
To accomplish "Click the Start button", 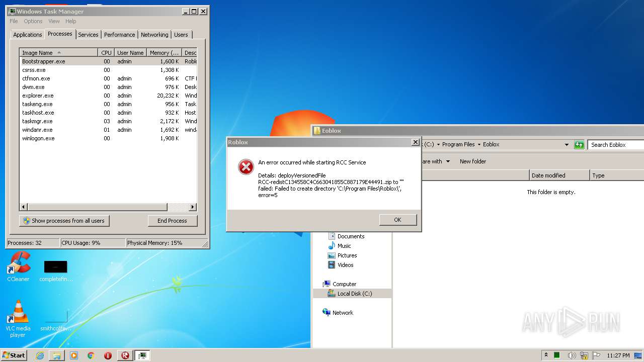I will point(14,355).
